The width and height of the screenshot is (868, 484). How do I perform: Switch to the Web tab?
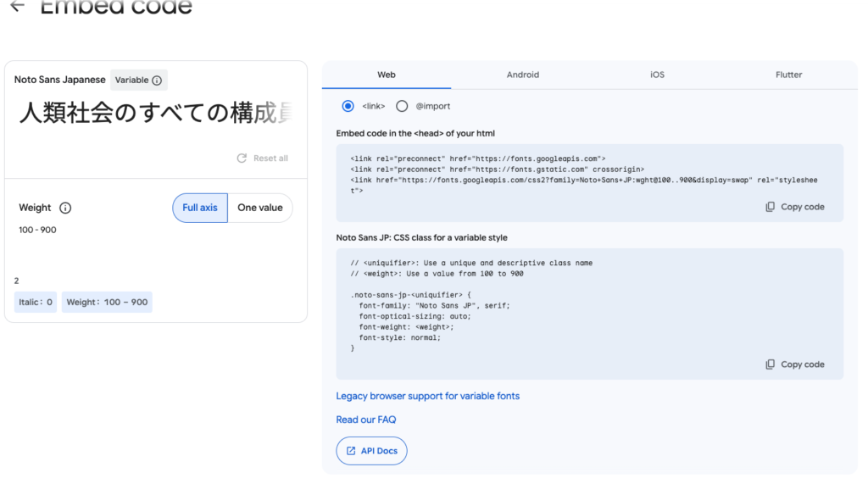coord(387,75)
